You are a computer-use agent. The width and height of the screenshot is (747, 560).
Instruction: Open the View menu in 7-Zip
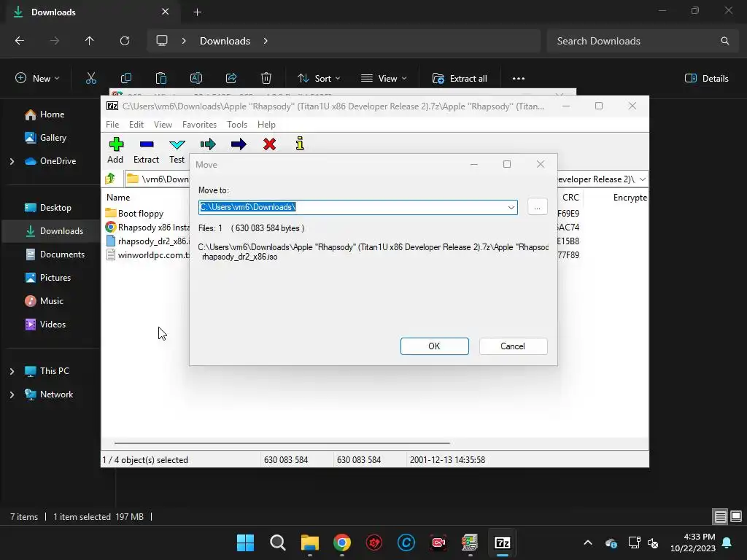(x=163, y=124)
